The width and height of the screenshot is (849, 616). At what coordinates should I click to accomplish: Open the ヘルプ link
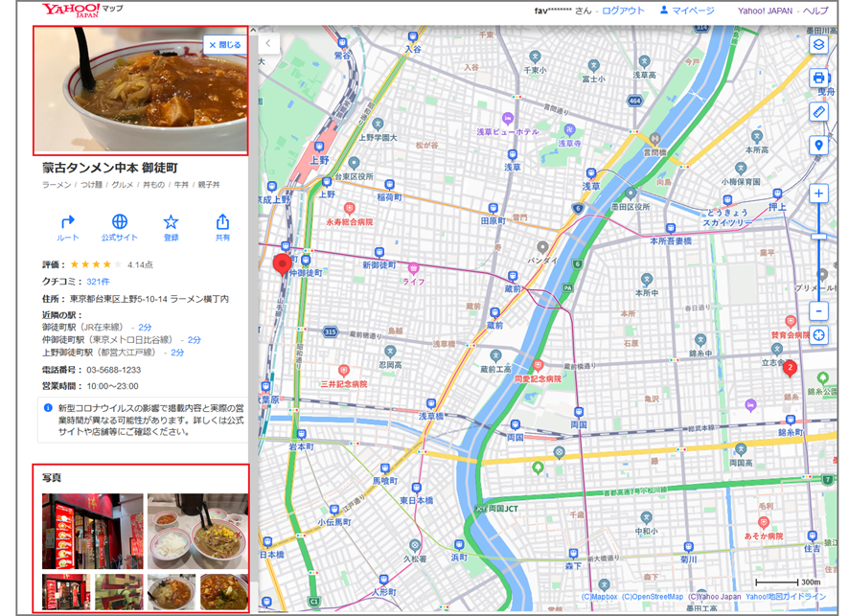815,11
